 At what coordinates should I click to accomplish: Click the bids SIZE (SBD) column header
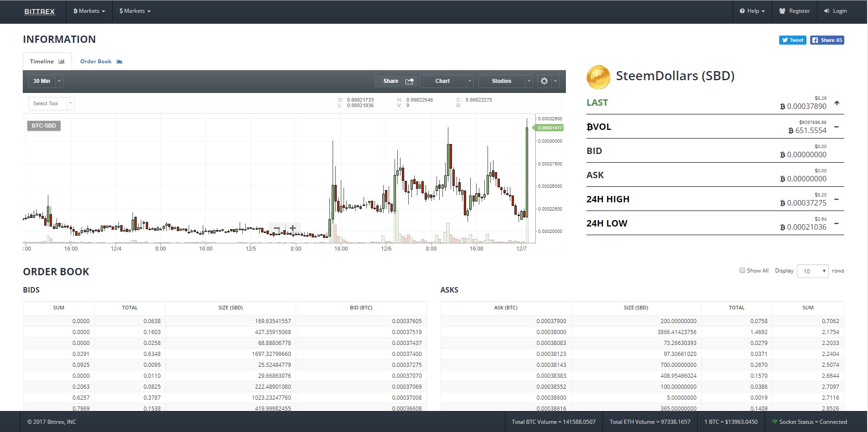click(x=231, y=308)
